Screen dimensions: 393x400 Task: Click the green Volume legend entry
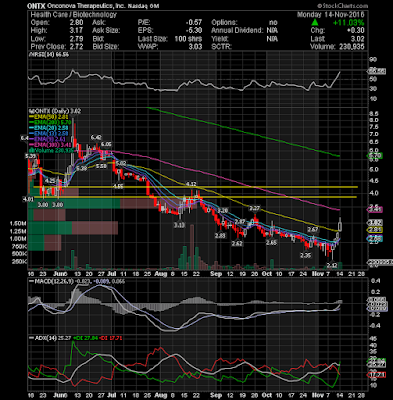tap(51, 150)
